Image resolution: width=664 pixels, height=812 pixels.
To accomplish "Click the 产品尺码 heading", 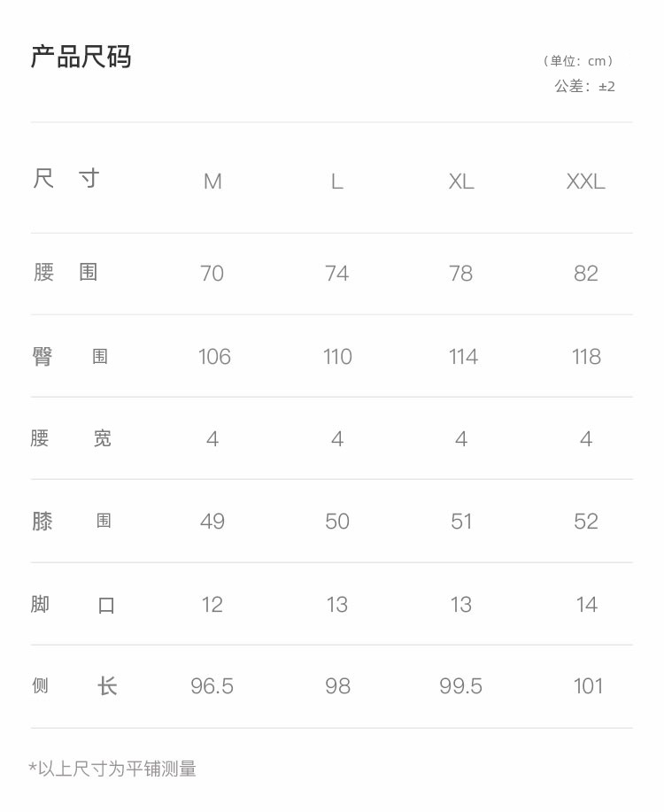I will click(81, 57).
